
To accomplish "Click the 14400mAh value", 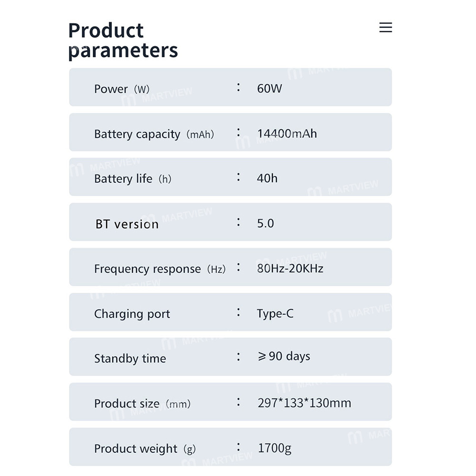I will coord(287,134).
